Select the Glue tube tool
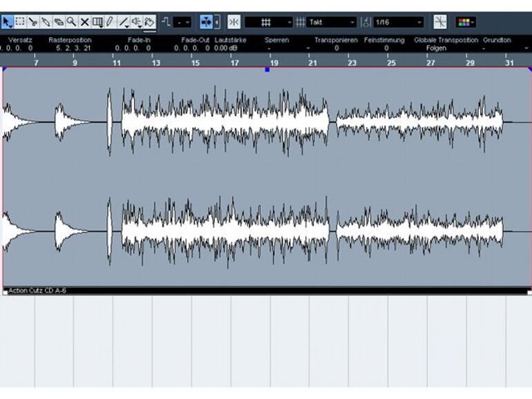Image resolution: width=532 pixels, height=399 pixels. tap(46, 22)
